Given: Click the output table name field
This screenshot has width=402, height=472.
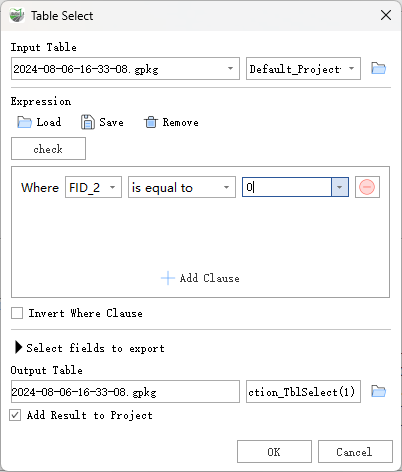Looking at the screenshot, I should pyautogui.click(x=303, y=392).
